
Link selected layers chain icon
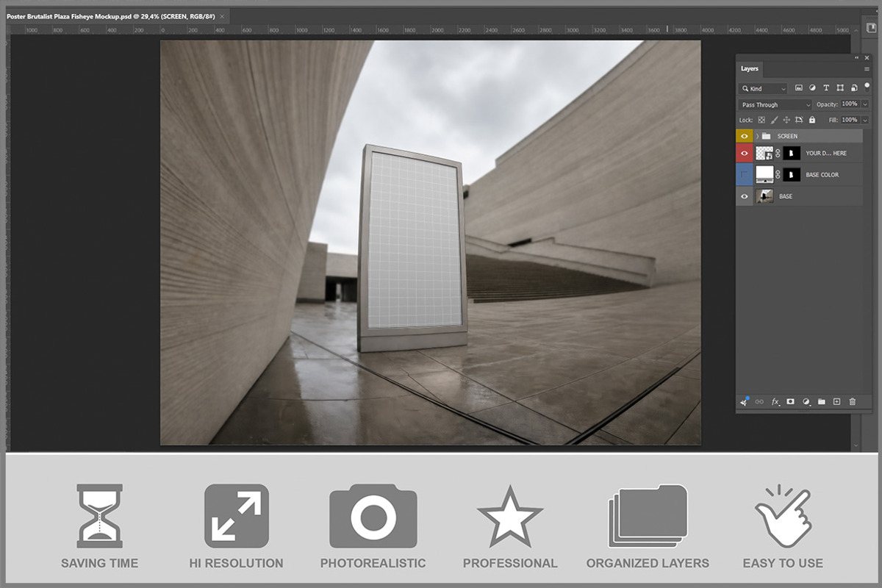point(760,402)
